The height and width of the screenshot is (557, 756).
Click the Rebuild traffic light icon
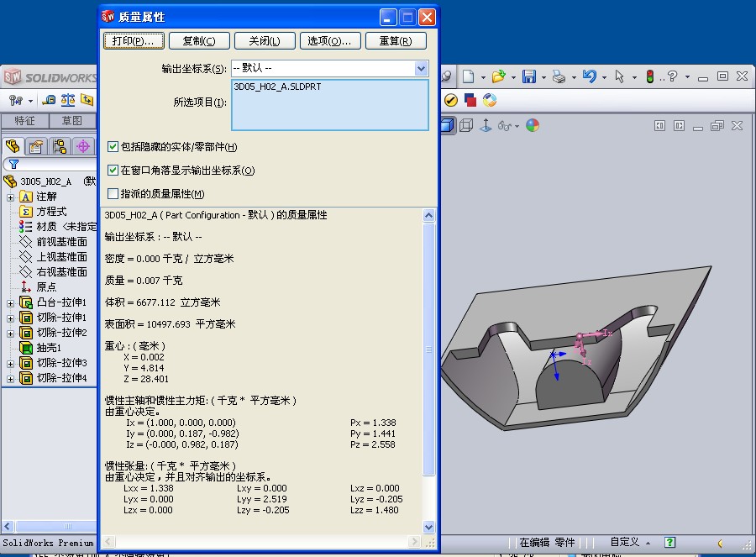(x=649, y=76)
